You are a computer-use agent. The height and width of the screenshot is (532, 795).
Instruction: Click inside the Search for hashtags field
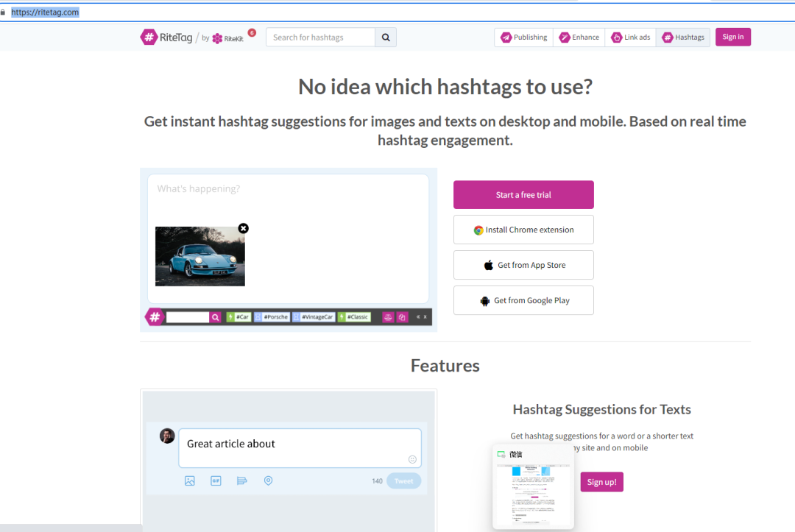(x=320, y=38)
